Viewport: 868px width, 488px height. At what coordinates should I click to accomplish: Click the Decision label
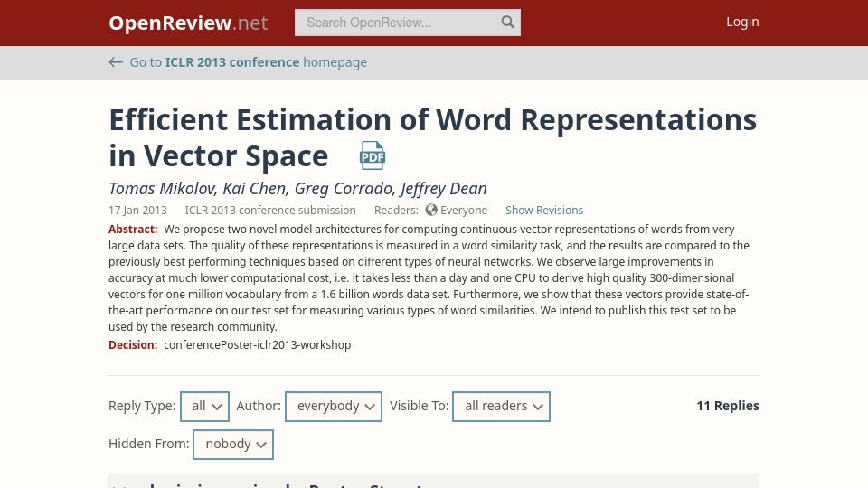133,344
